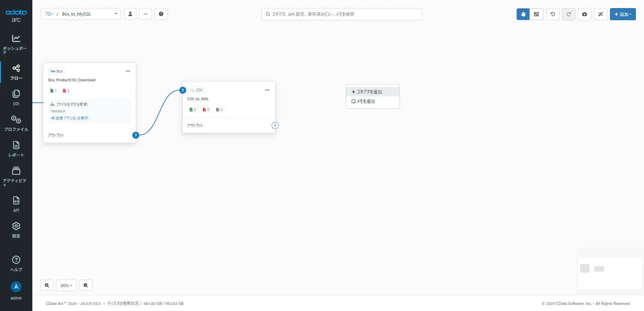644x311 pixels.
Task: Click the search field for connectors and notes
Action: [342, 14]
